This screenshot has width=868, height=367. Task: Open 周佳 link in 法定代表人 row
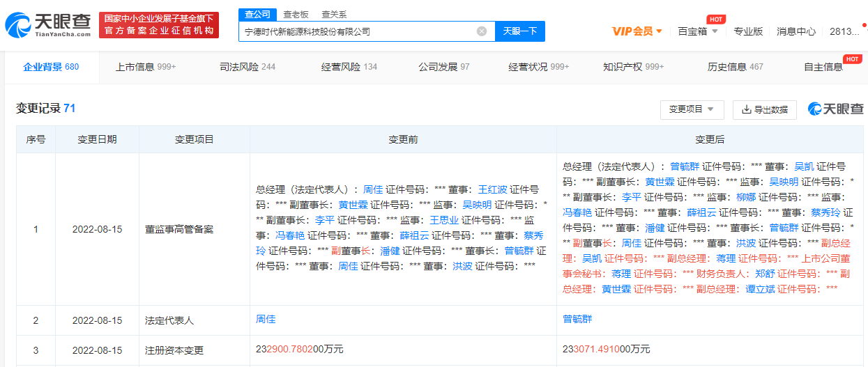(266, 319)
